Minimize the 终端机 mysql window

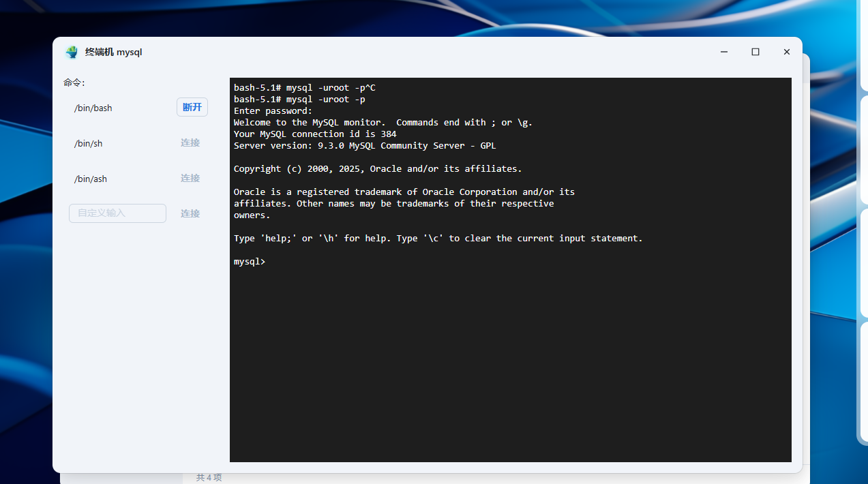click(x=724, y=52)
